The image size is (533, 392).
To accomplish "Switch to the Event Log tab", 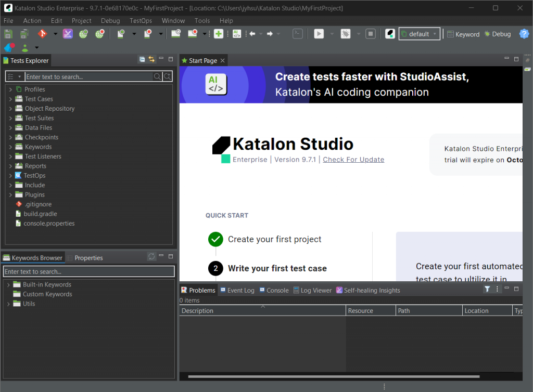I will click(x=237, y=290).
